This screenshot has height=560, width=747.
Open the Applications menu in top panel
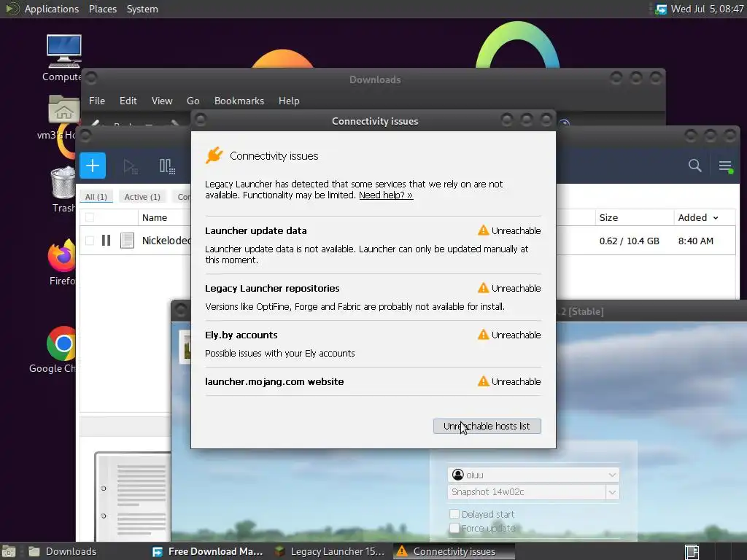[x=52, y=9]
